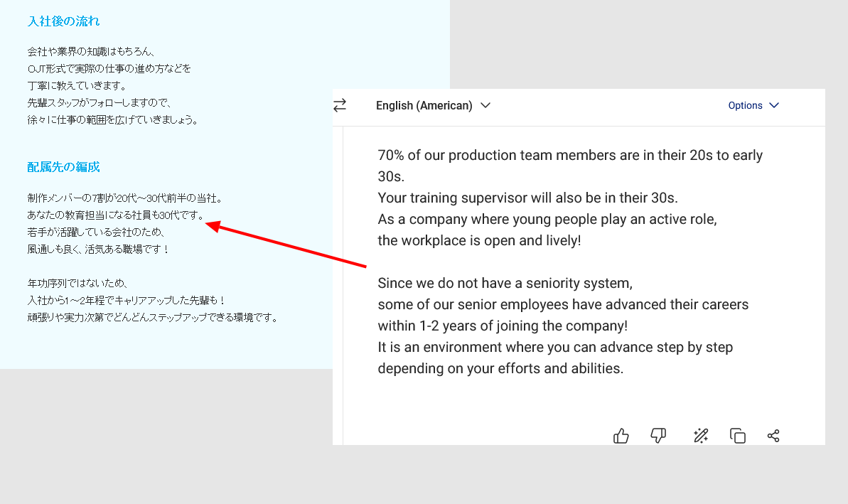Click the Japanese line あなたの教育担当になる社員も30代です。
The width and height of the screenshot is (848, 504).
[x=116, y=215]
